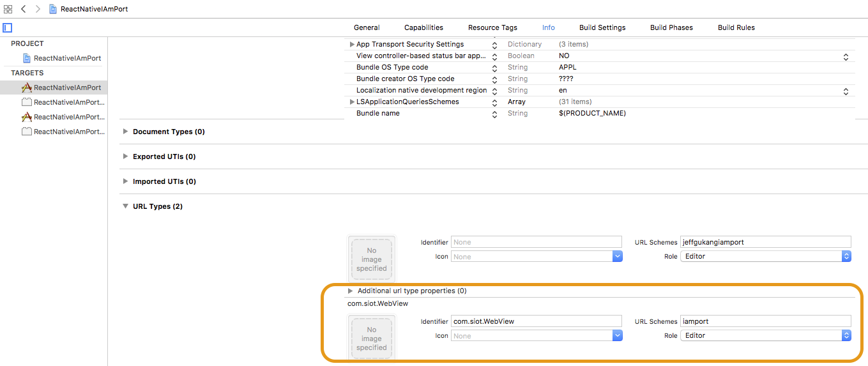Click the com.siot.WebView heading label

tap(377, 303)
